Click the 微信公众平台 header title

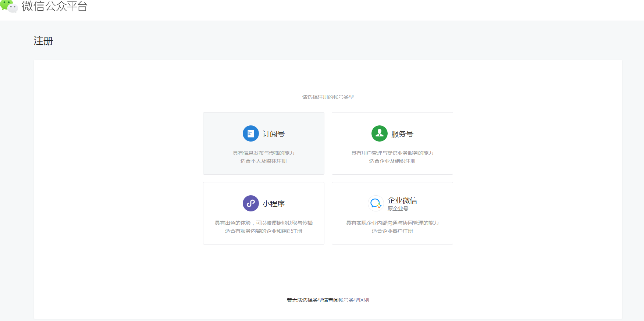tap(54, 6)
